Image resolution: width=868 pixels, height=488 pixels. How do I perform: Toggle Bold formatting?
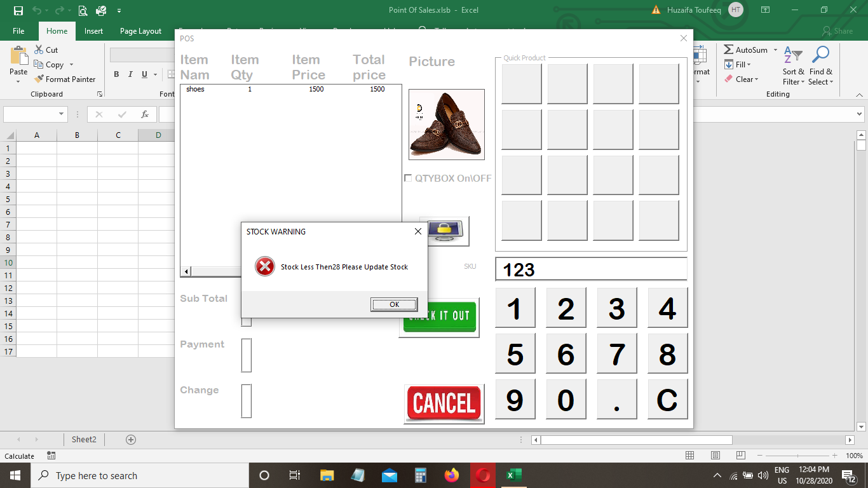(x=116, y=74)
